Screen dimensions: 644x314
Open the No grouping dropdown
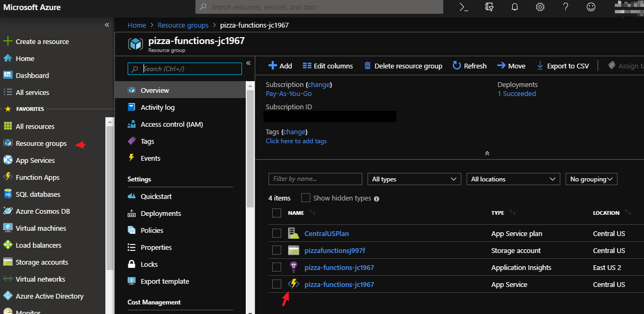[592, 179]
